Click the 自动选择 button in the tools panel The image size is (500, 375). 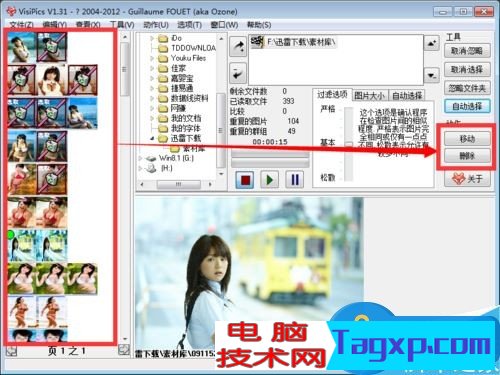tap(467, 106)
